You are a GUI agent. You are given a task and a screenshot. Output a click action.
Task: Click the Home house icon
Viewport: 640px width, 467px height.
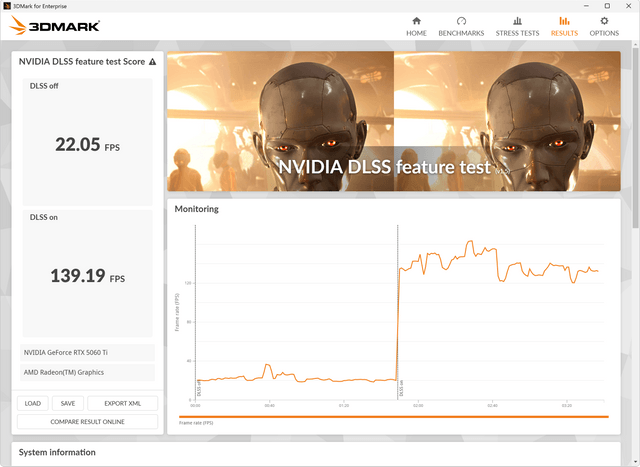coord(416,21)
